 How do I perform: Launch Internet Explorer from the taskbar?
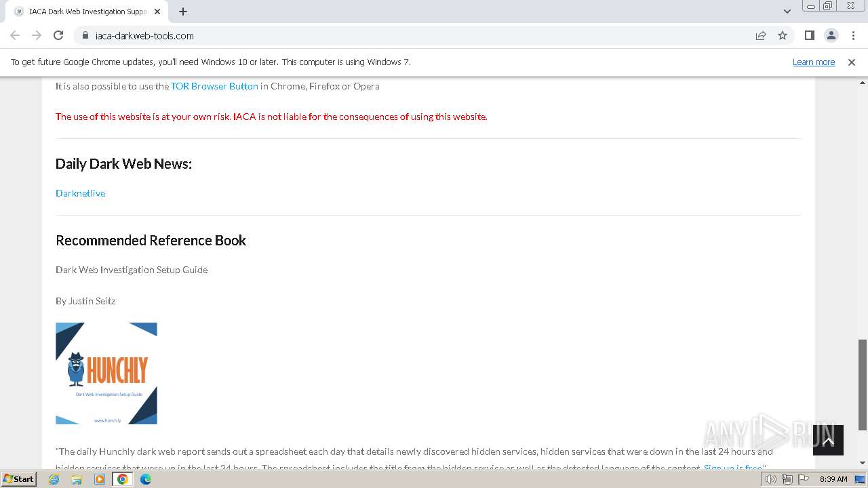point(54,479)
